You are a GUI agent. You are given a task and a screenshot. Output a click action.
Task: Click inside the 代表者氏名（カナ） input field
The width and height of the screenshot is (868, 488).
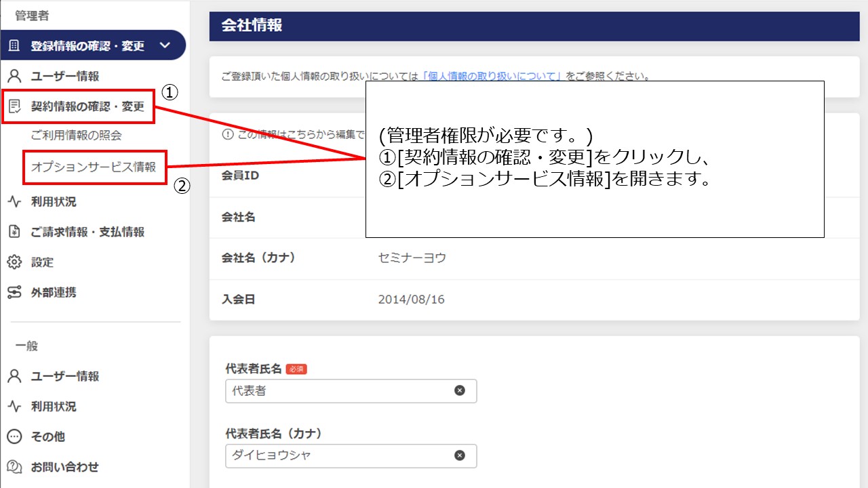(325, 455)
